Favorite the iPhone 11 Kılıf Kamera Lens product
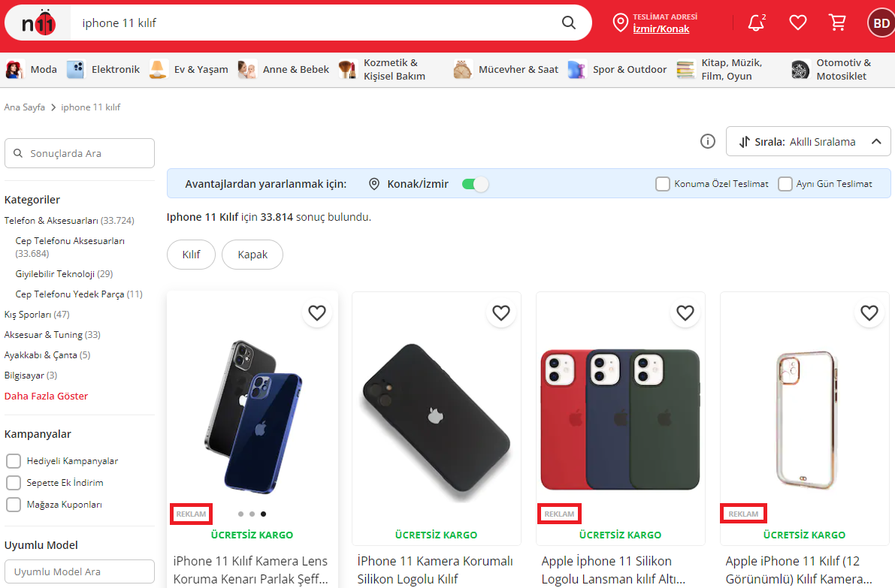 (317, 312)
